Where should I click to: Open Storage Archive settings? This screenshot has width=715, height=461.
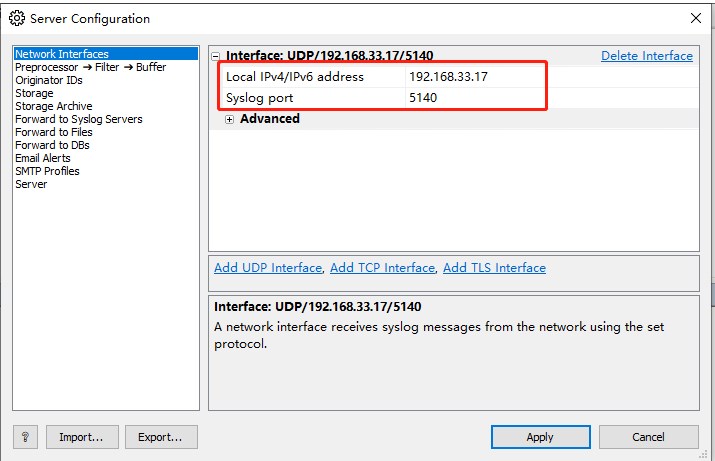click(53, 106)
